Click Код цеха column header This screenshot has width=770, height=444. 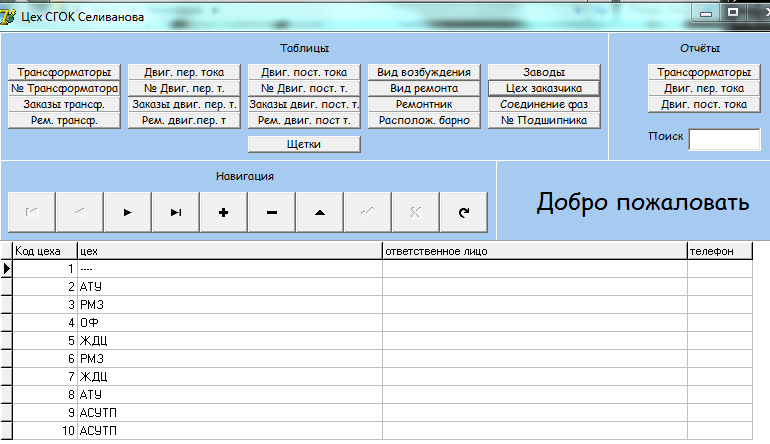45,251
